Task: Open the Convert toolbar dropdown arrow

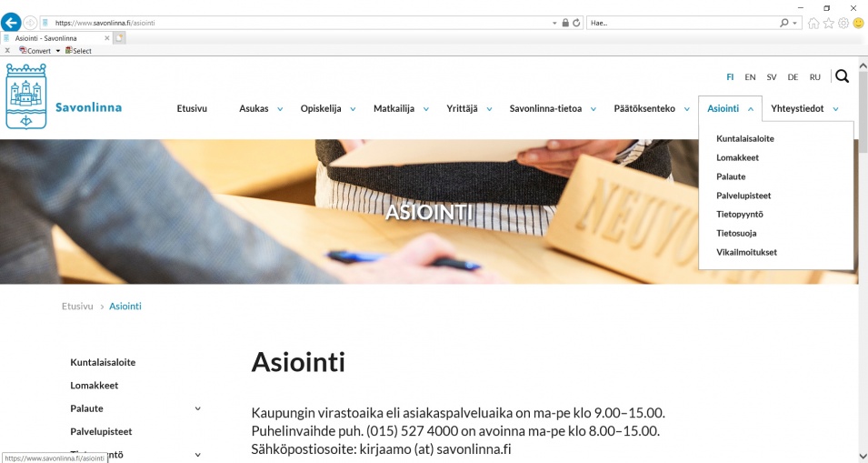Action: [57, 51]
